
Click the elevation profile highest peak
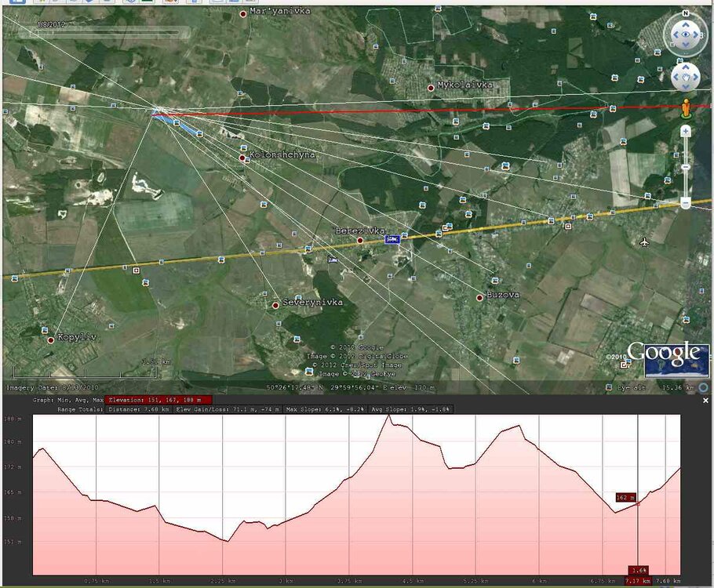[x=388, y=416]
